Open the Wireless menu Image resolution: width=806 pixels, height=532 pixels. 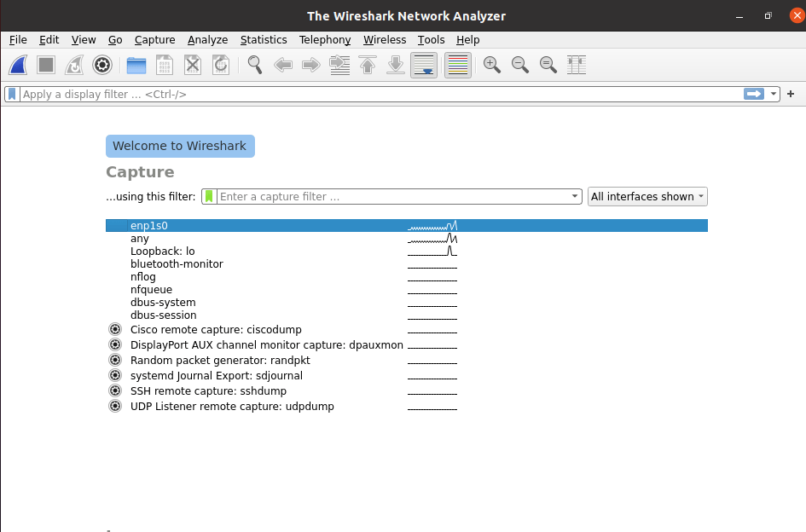(385, 39)
